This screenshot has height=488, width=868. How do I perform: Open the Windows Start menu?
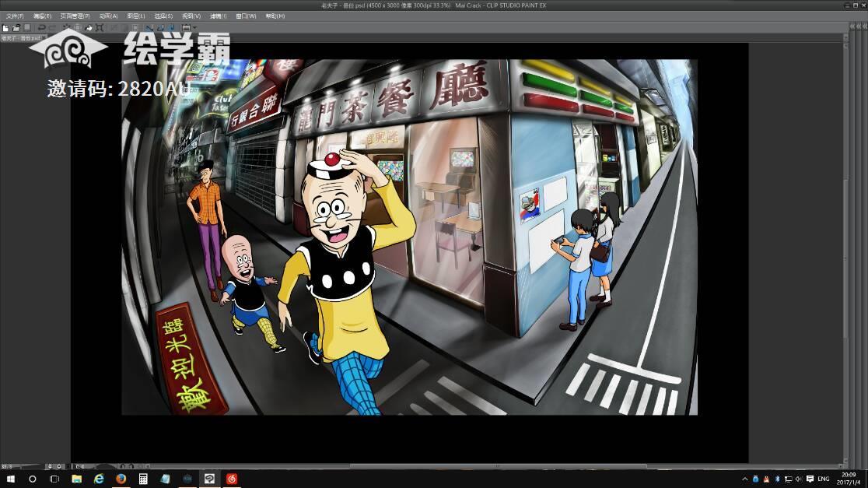pos(11,479)
